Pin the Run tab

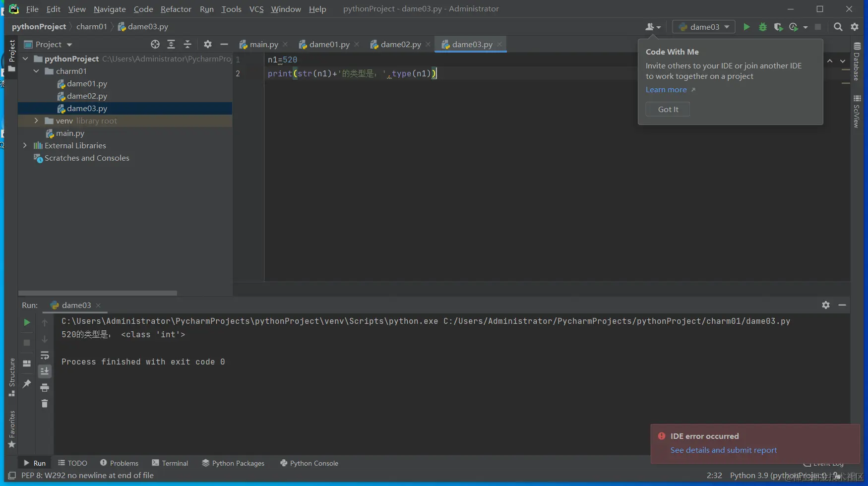pos(27,384)
